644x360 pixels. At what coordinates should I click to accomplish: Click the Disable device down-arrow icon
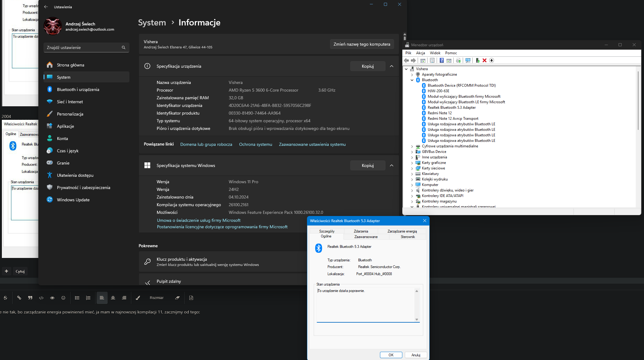click(x=492, y=60)
